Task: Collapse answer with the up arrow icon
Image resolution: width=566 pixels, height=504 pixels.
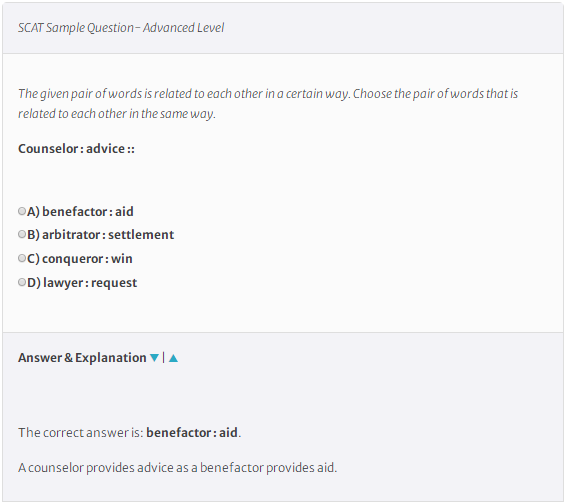Action: tap(173, 358)
